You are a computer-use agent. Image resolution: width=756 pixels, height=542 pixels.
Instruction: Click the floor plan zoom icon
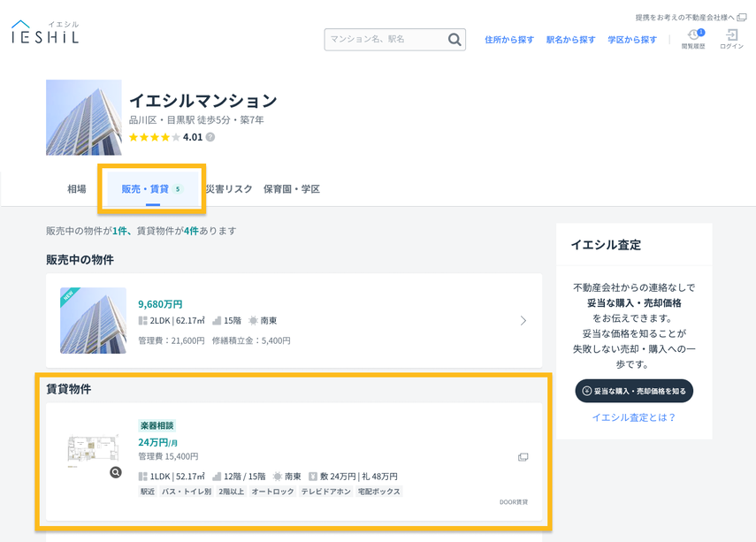pos(116,472)
